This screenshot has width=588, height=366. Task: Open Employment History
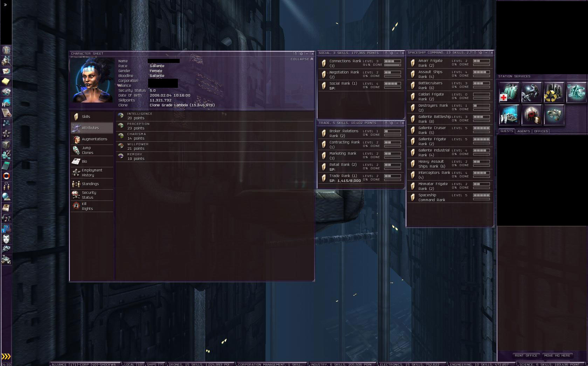click(92, 173)
